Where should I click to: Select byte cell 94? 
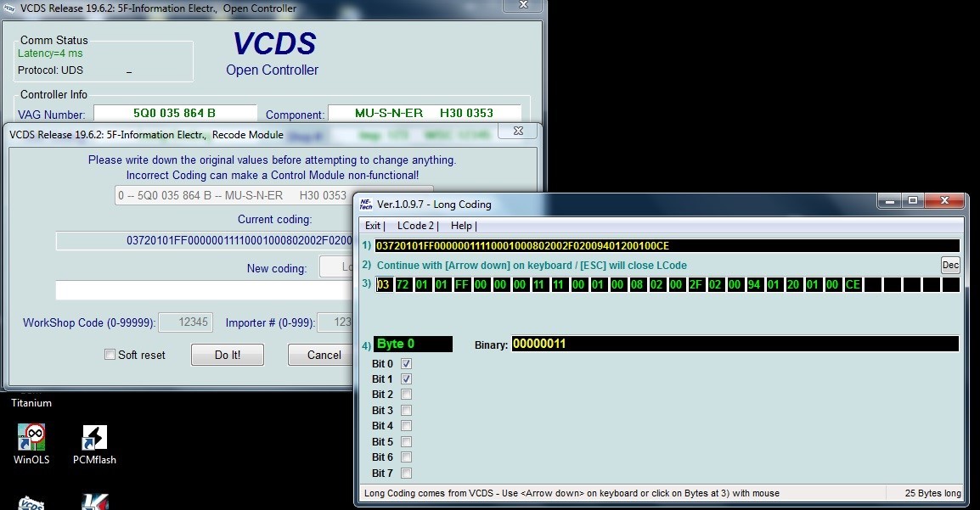pyautogui.click(x=754, y=284)
